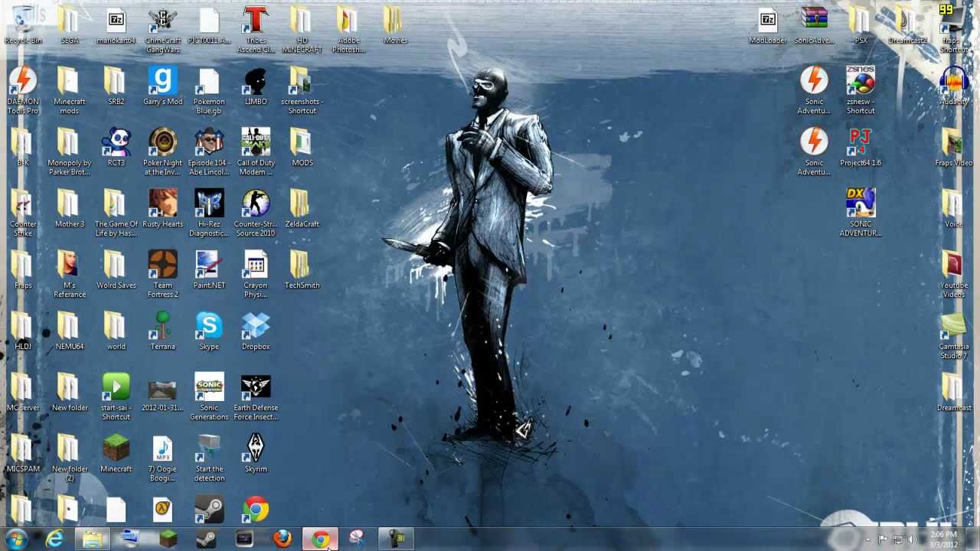Screen dimensions: 980x551
Task: Launch the Project64 1.6 shortcut
Action: pyautogui.click(x=861, y=148)
